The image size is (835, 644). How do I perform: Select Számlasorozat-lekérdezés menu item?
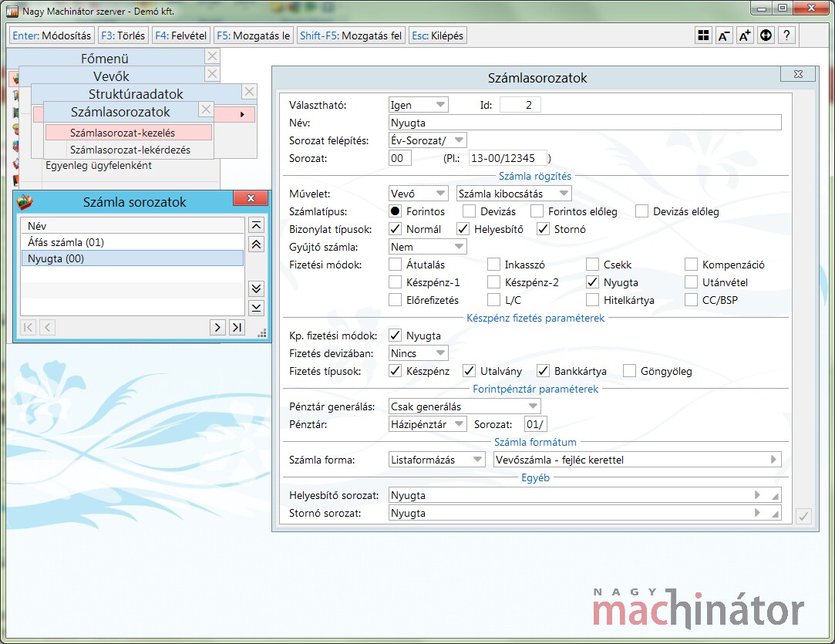coord(130,150)
